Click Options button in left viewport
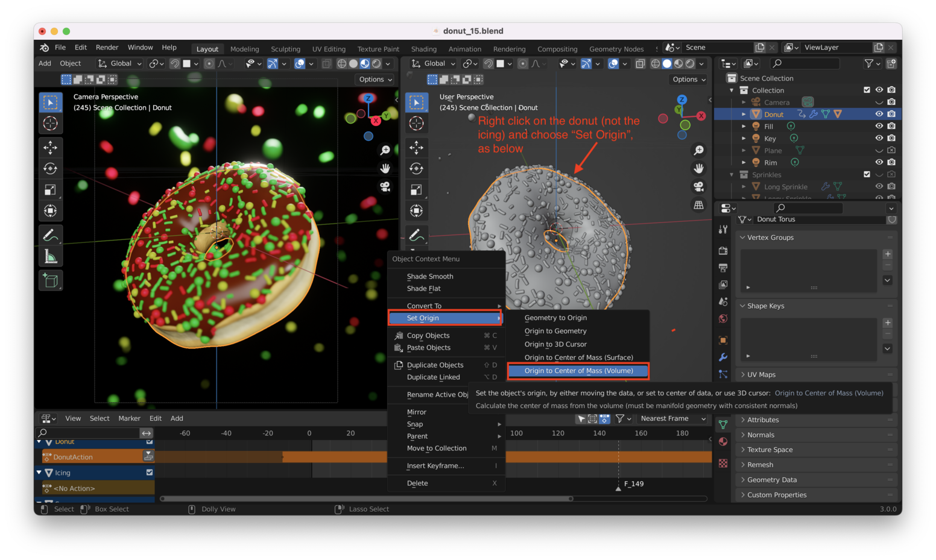Viewport: 936px width, 560px height. coord(375,80)
